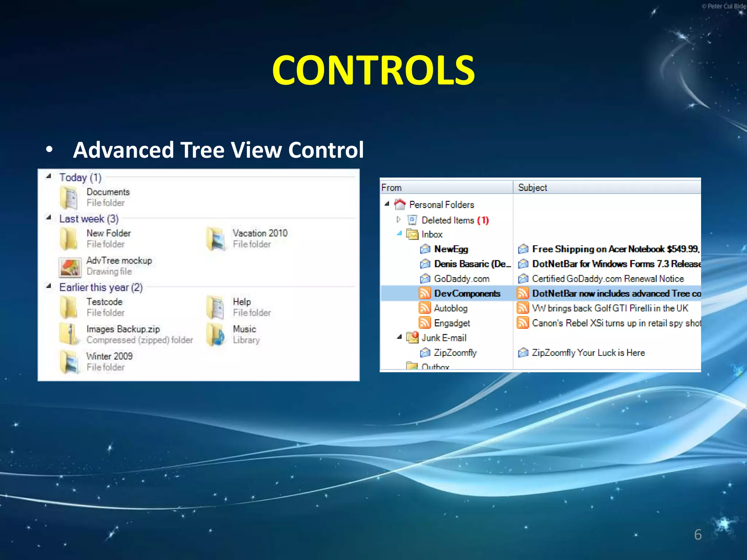Screen dimensions: 747x560
Task: Click the Documents folder icon
Action: 69,197
